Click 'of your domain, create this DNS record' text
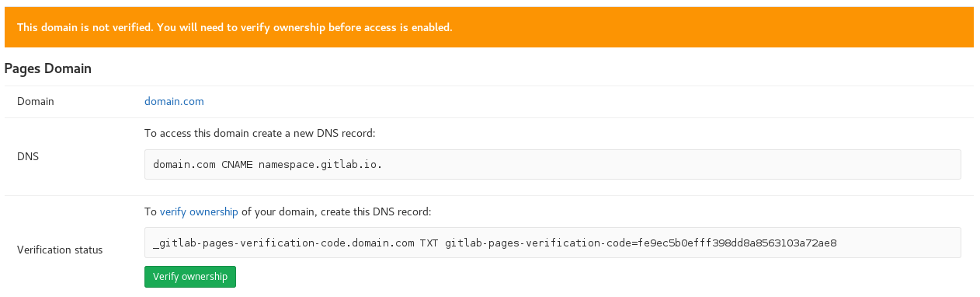Viewport: 980px width, 297px height. [336, 211]
